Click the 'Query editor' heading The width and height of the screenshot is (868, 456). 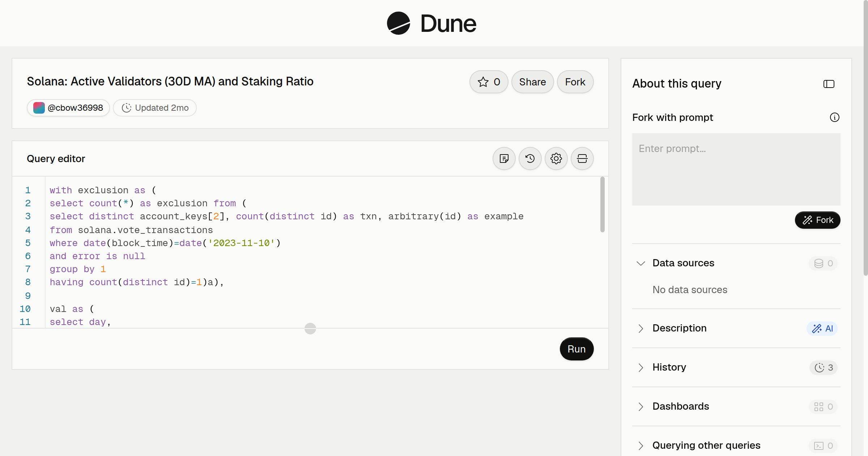tap(56, 159)
